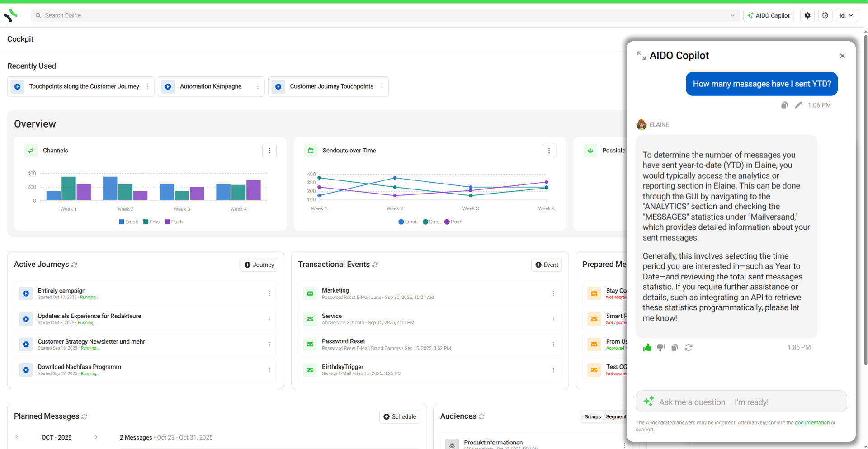Open Sendouts over Time chart options
This screenshot has height=449, width=868.
coord(549,151)
